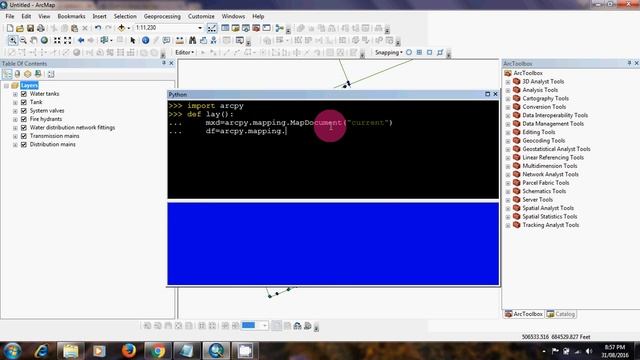Screen dimensions: 640x360
Task: Choose the Select Elements arrow tool
Action: click(132, 40)
